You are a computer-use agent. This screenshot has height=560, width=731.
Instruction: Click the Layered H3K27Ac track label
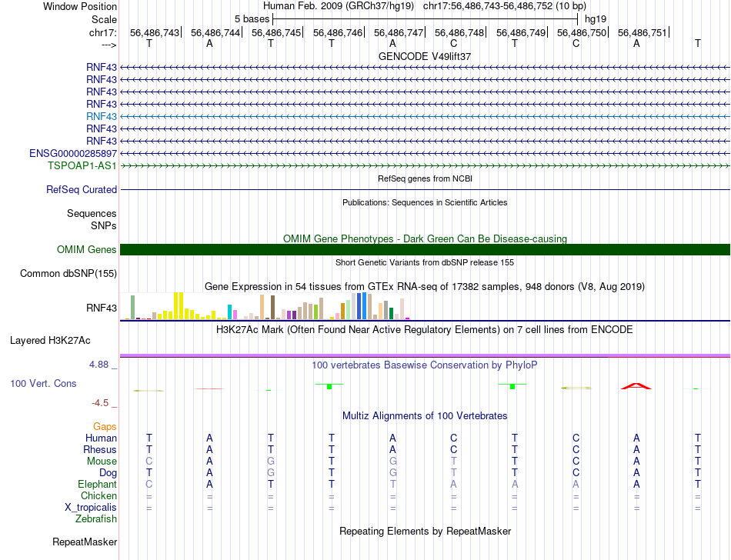50,340
